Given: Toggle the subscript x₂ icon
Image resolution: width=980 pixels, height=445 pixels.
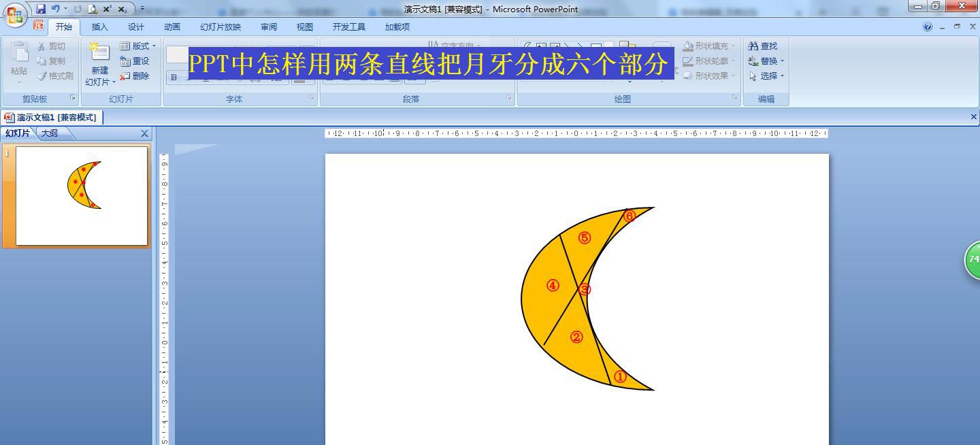Looking at the screenshot, I should pos(122,10).
